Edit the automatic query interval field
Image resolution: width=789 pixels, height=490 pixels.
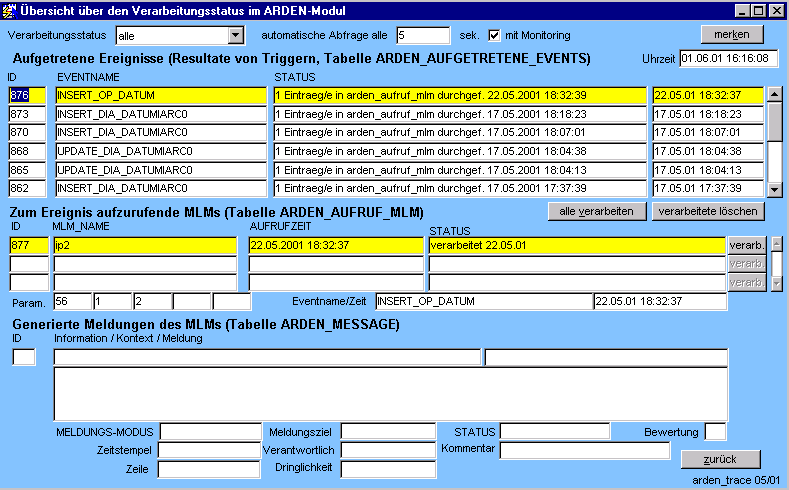pyautogui.click(x=423, y=35)
